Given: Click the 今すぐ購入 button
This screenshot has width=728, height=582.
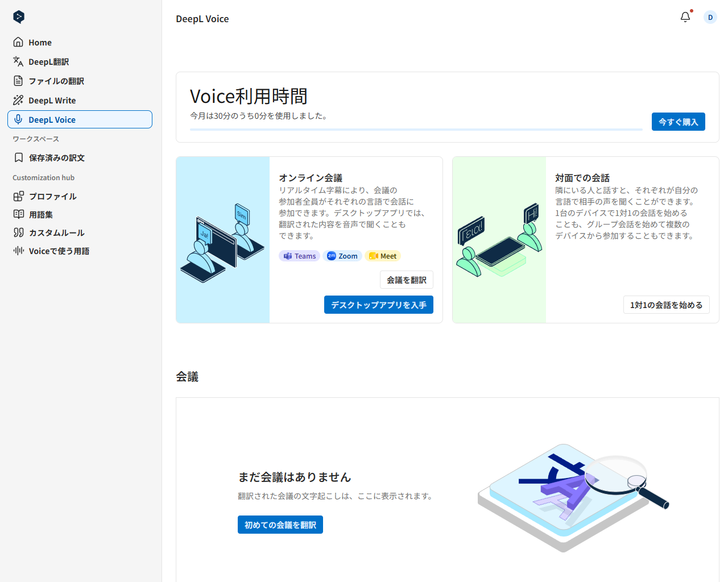Looking at the screenshot, I should coord(678,122).
